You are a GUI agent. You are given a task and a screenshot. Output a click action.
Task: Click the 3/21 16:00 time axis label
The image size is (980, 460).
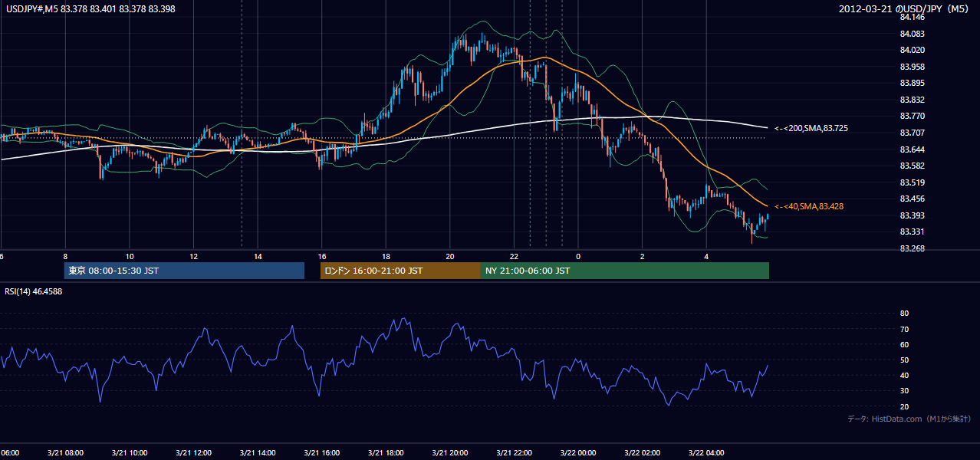coord(322,452)
